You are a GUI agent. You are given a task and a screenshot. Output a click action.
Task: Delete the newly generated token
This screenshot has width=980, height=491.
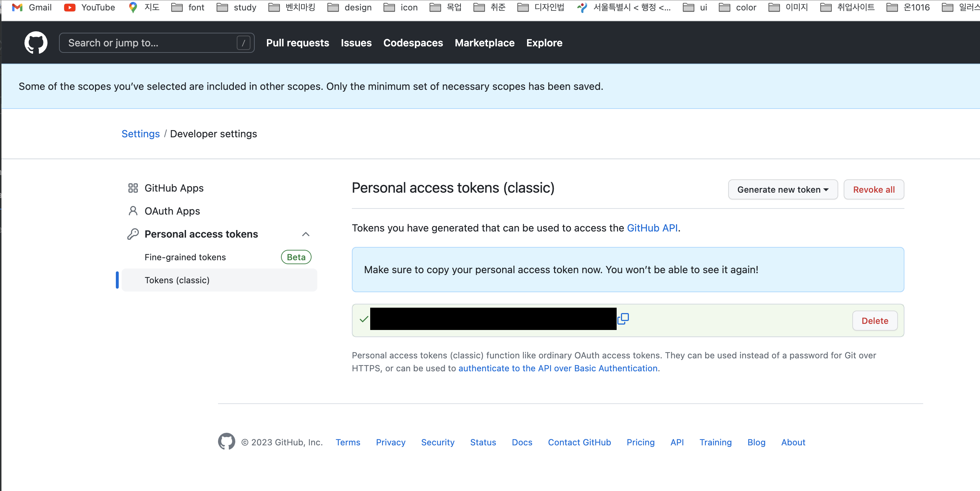[x=875, y=320]
